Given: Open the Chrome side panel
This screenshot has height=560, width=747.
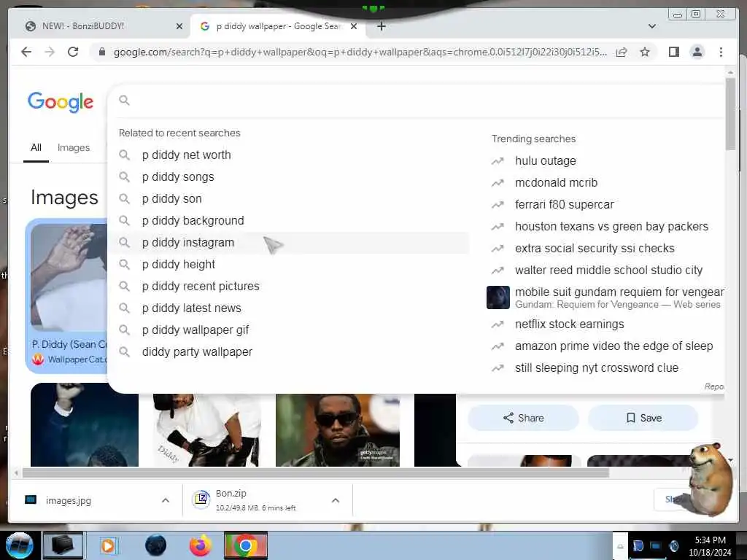Looking at the screenshot, I should pos(673,52).
